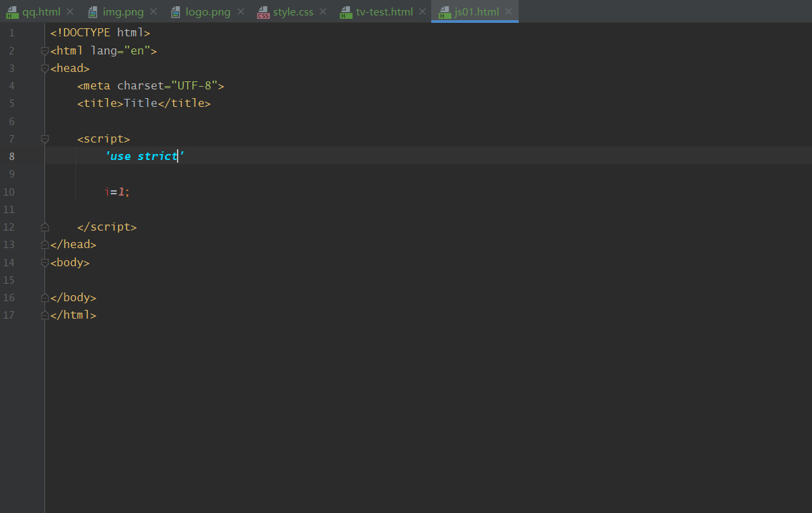Screen dimensions: 812x513
Task: Close the js01.html tab
Action: (508, 12)
